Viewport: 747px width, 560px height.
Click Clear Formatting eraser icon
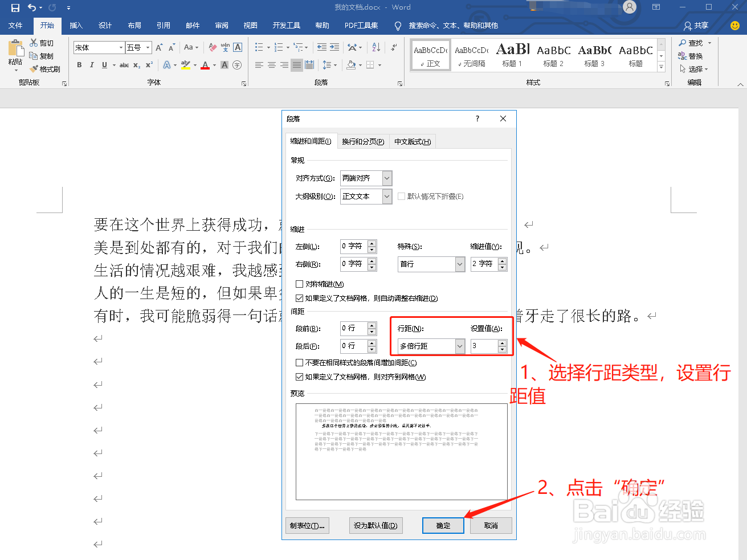(x=212, y=47)
